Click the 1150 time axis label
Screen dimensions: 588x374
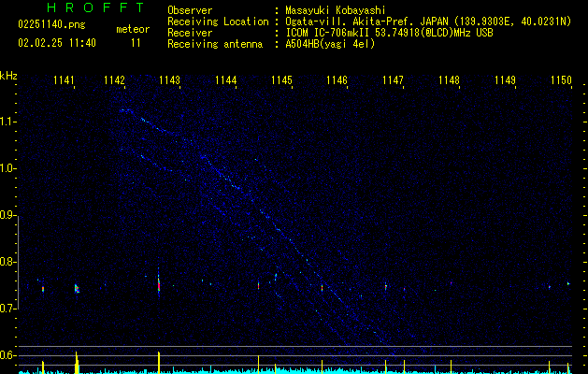coord(562,80)
